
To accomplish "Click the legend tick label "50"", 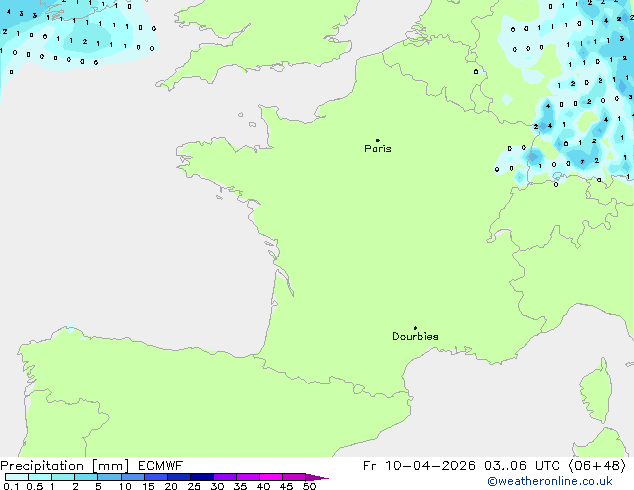I will pos(309,486).
